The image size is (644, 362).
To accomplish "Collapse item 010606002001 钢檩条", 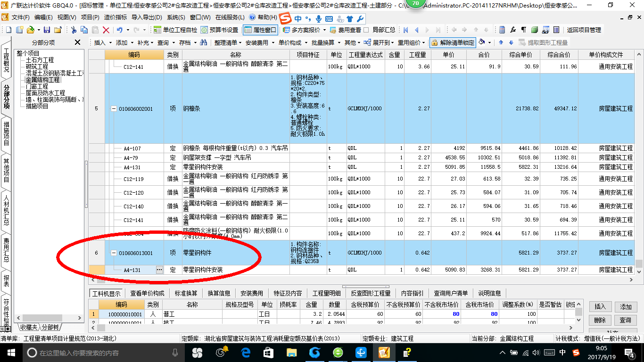I will (x=114, y=108).
